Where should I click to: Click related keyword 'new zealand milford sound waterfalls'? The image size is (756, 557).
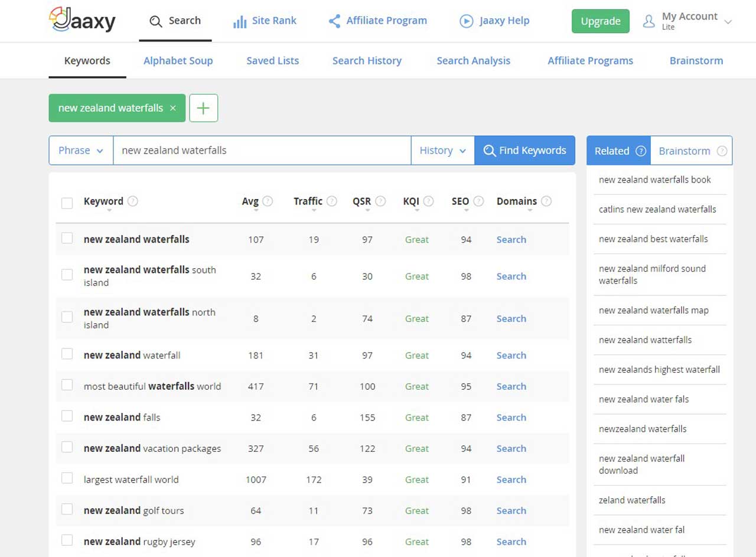(652, 275)
